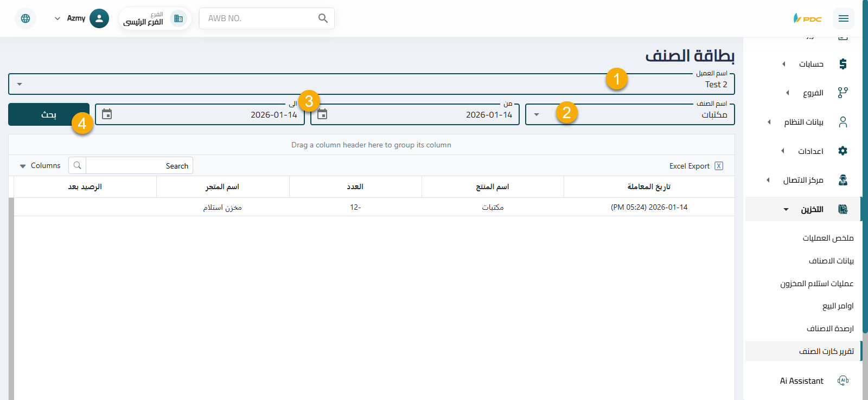This screenshot has width=868, height=400.
Task: Click the بطاقة الصنف page title
Action: [x=690, y=56]
